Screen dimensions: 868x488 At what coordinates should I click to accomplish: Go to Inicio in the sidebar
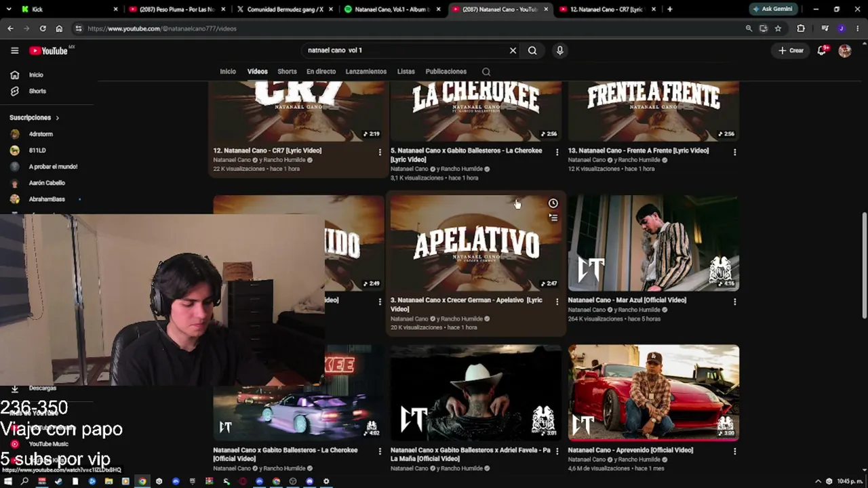(36, 75)
